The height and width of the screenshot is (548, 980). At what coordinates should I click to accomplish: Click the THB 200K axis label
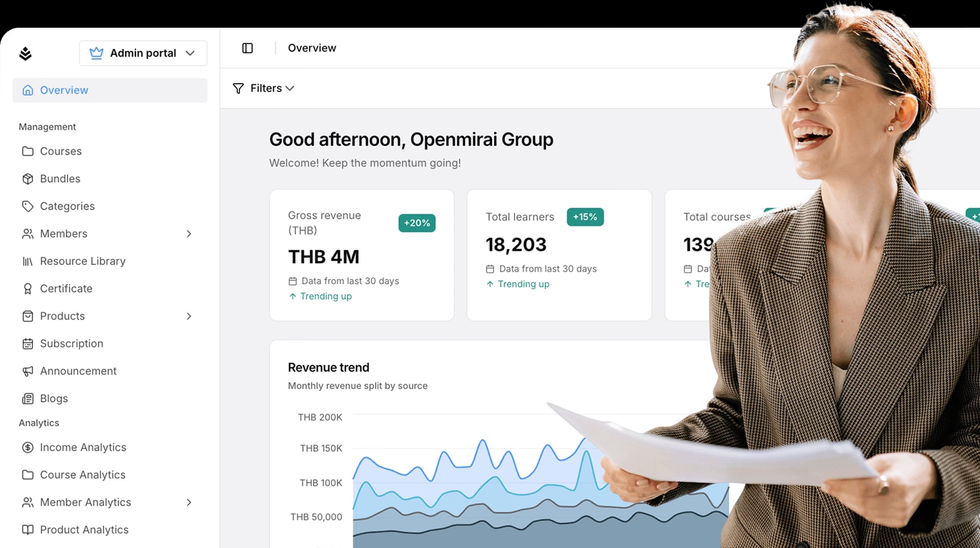pos(320,417)
